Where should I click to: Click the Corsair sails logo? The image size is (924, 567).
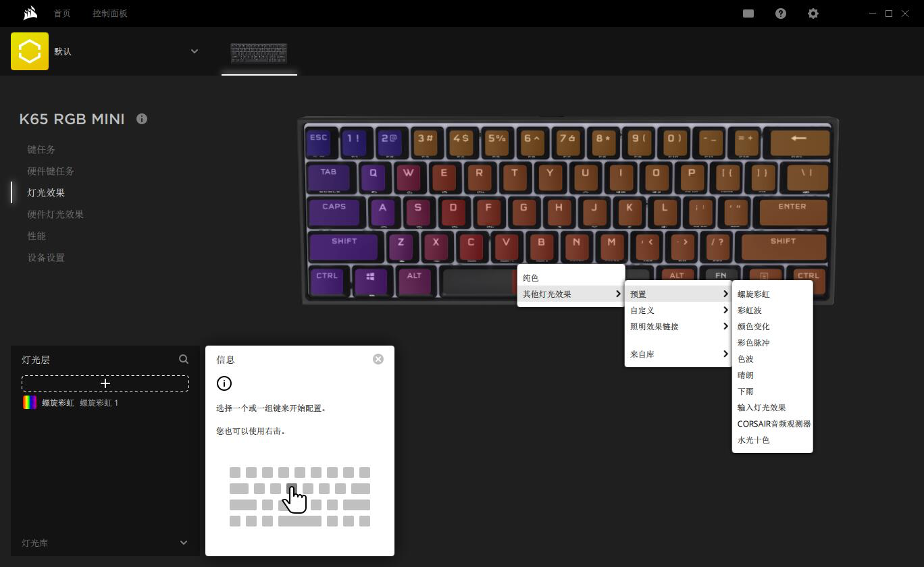pyautogui.click(x=30, y=13)
